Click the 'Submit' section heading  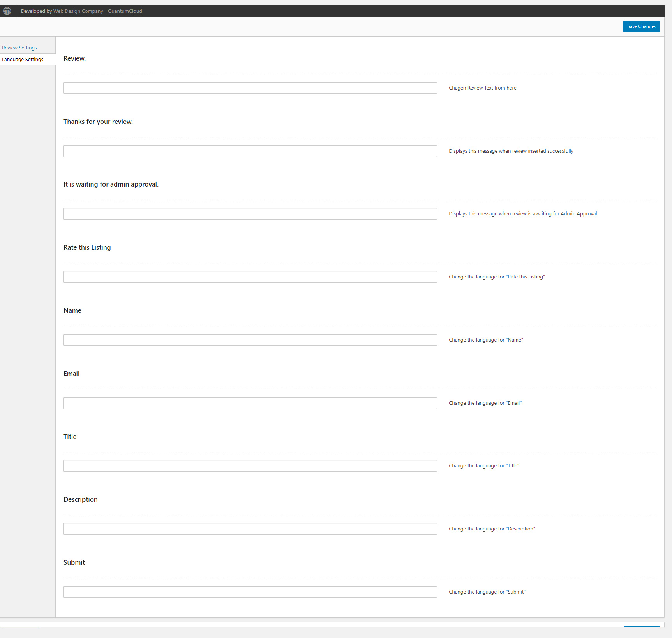pos(74,562)
